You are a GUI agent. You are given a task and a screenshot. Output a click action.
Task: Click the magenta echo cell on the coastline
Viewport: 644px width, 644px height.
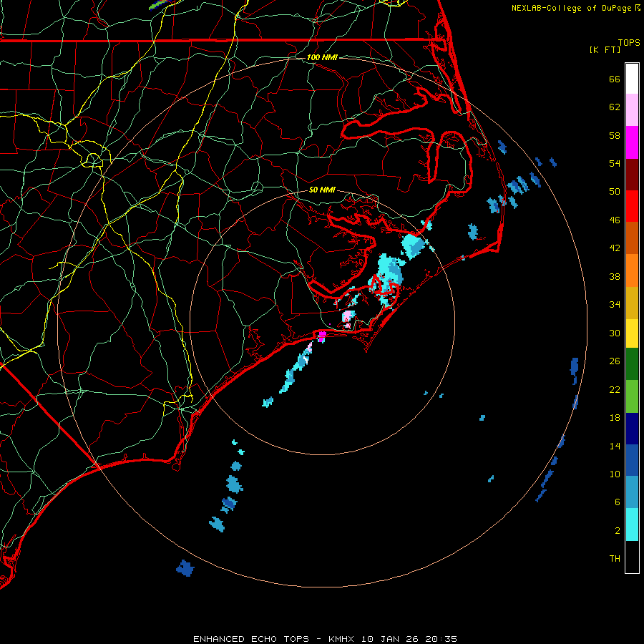tap(322, 336)
